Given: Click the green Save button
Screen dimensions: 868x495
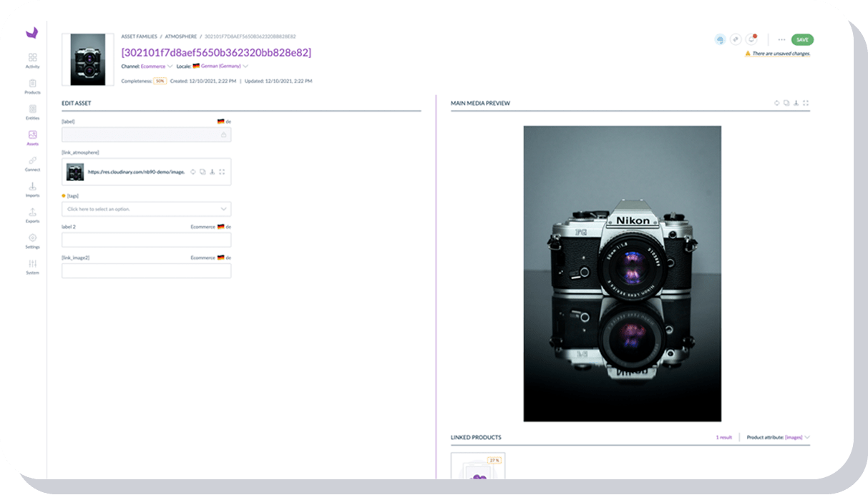Looking at the screenshot, I should (x=802, y=40).
